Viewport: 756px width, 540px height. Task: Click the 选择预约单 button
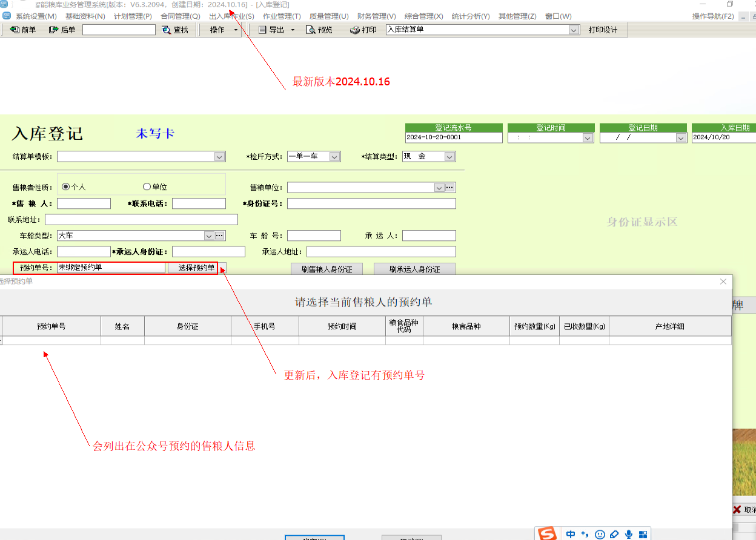point(196,268)
